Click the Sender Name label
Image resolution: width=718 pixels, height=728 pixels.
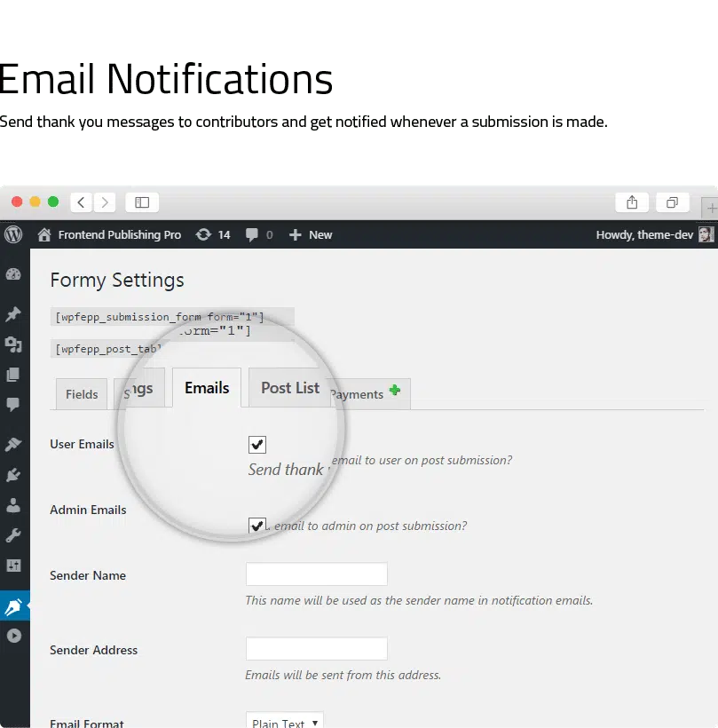[88, 575]
